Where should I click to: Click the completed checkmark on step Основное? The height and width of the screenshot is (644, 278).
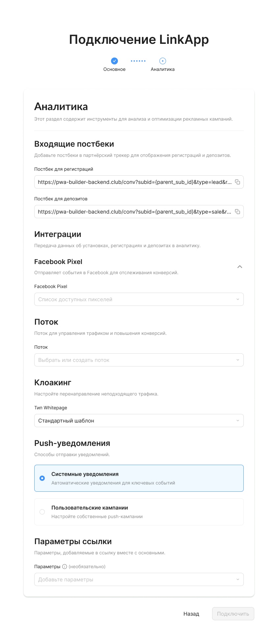pyautogui.click(x=114, y=61)
